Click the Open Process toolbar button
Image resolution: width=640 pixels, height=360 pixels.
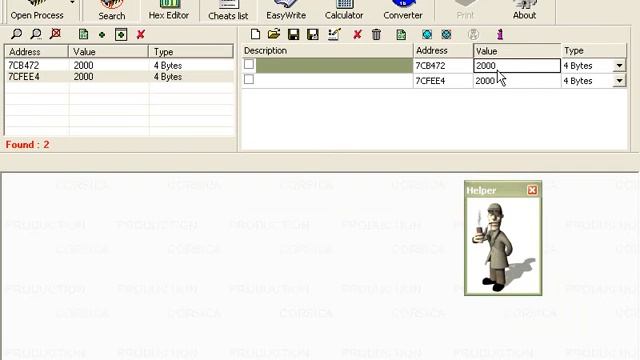pyautogui.click(x=37, y=11)
